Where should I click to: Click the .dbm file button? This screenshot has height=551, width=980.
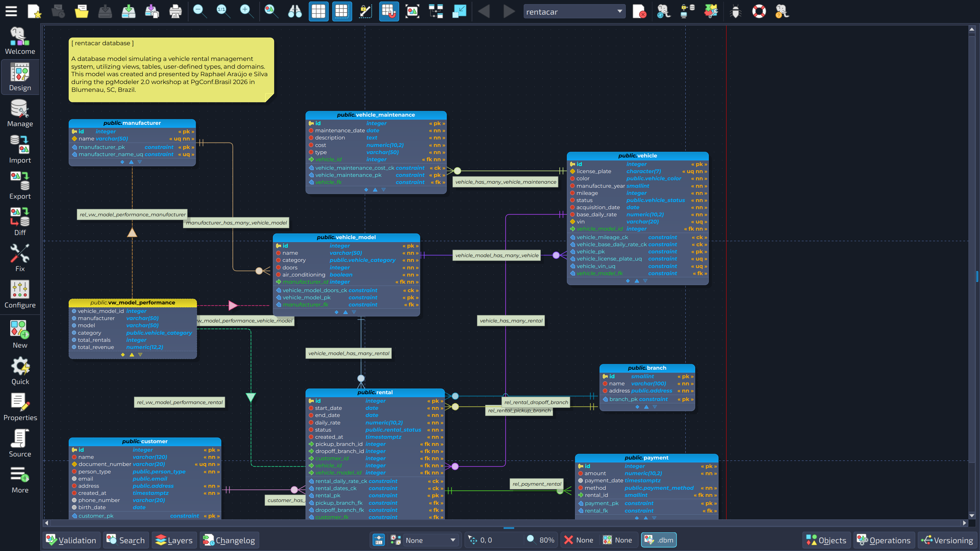659,540
